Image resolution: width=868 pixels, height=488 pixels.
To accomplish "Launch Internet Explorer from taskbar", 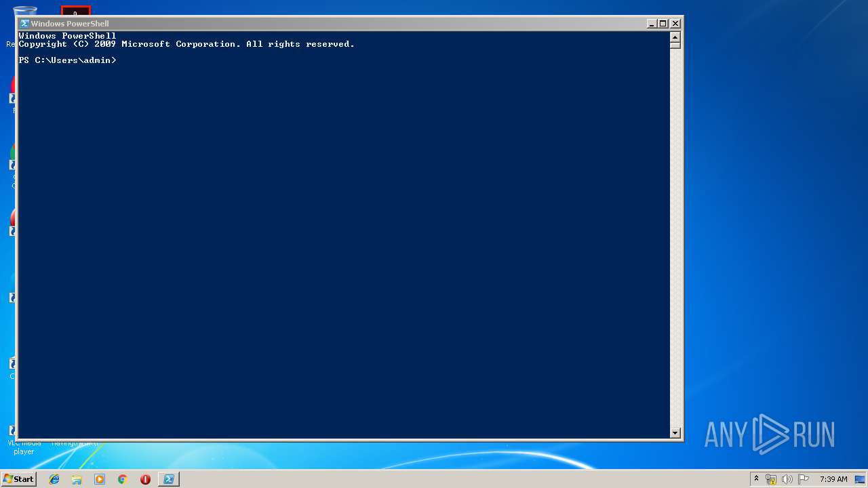I will coord(54,479).
